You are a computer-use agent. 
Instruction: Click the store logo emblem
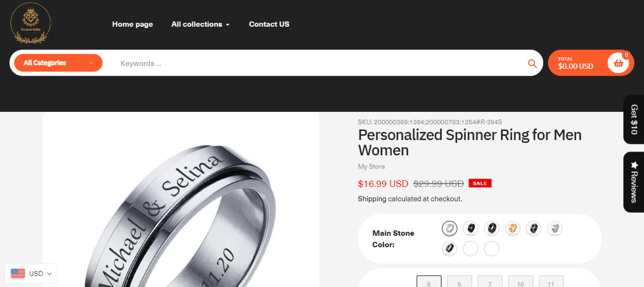pyautogui.click(x=31, y=23)
